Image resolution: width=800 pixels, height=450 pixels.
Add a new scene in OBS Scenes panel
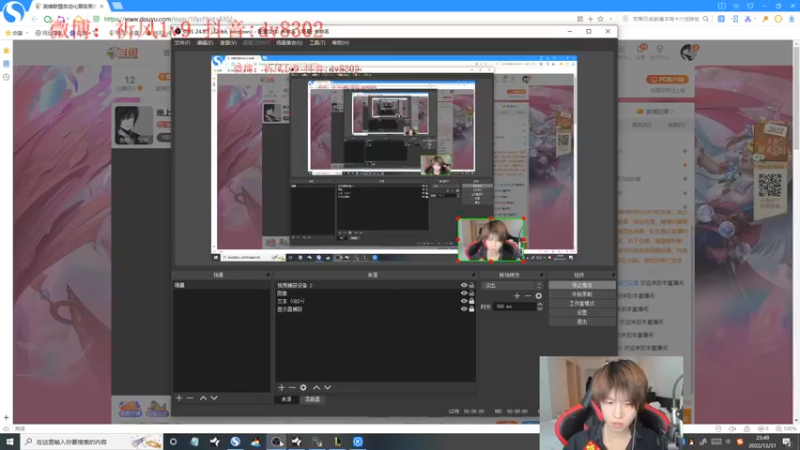[179, 398]
